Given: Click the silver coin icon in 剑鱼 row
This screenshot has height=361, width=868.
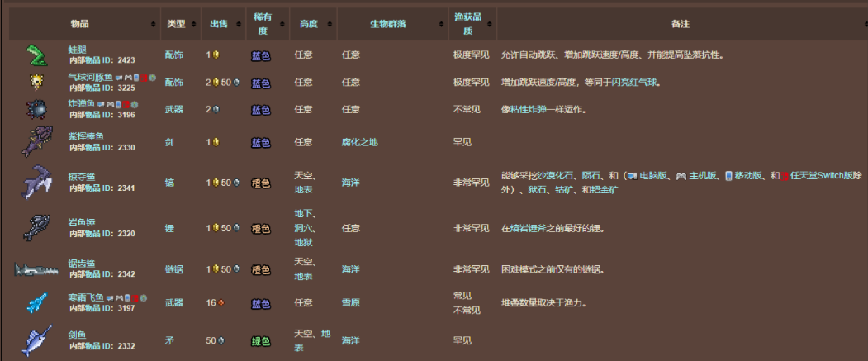Looking at the screenshot, I should [221, 340].
